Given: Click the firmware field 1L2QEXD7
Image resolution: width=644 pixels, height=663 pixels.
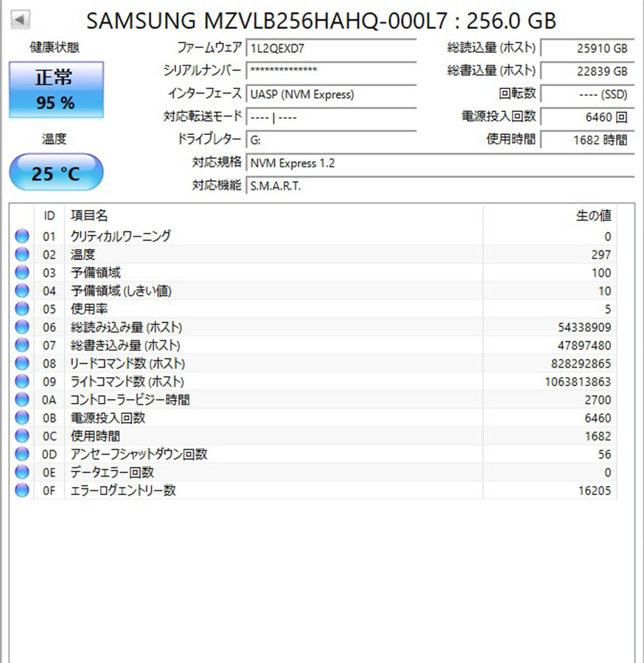Looking at the screenshot, I should point(331,48).
